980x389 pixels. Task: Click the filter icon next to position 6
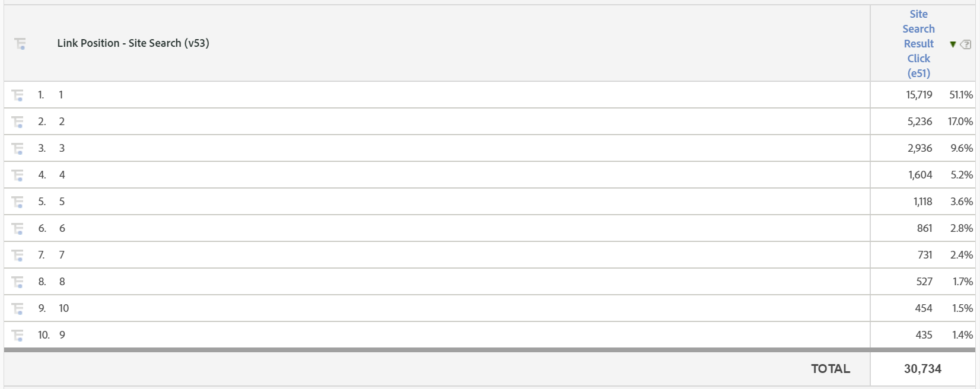[17, 228]
